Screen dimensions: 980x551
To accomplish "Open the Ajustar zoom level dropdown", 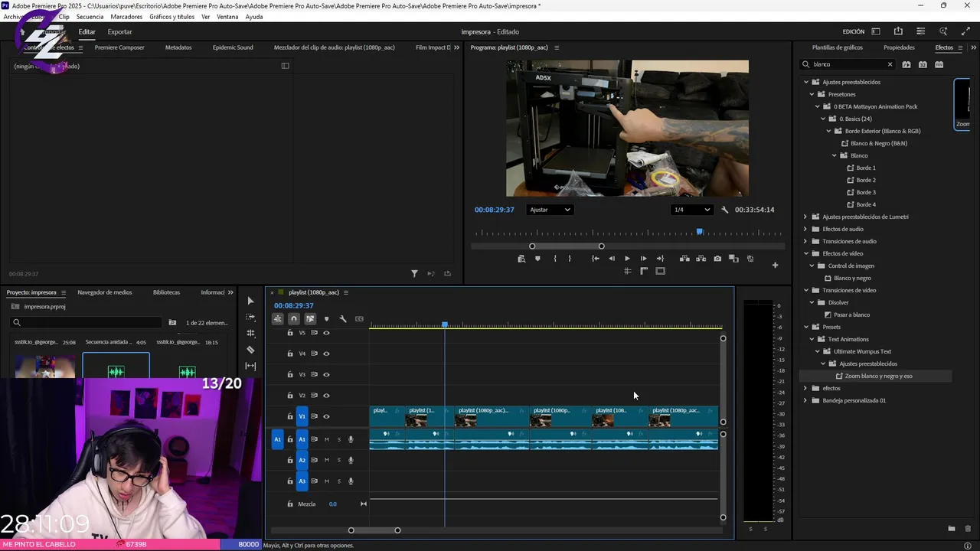I will 550,210.
